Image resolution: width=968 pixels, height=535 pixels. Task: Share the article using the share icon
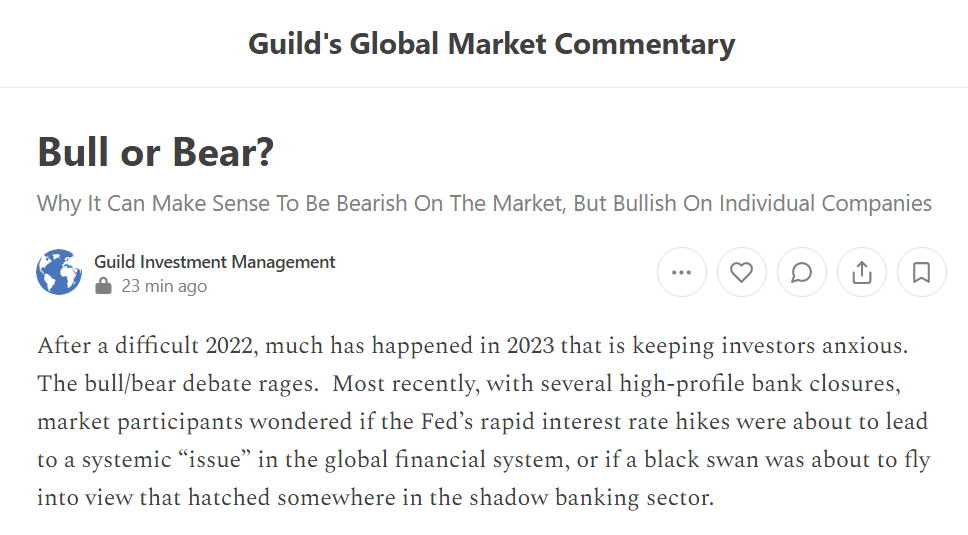click(x=862, y=272)
